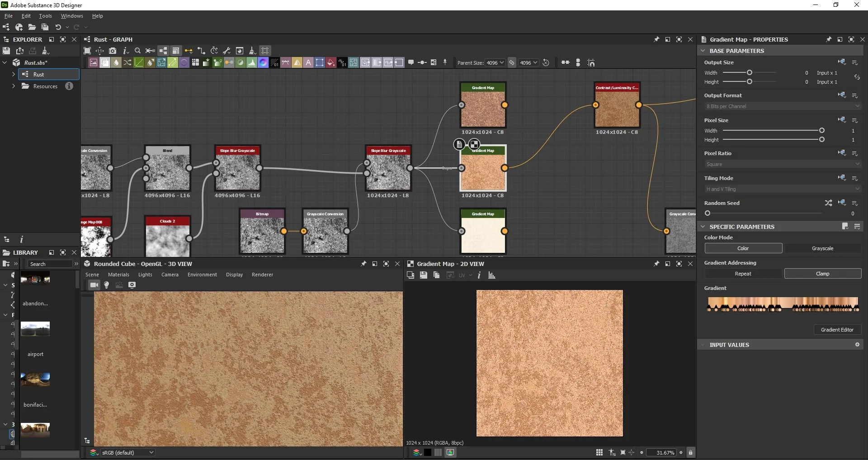The image size is (868, 460).
Task: Add a Uniform Color node
Action: [x=331, y=62]
